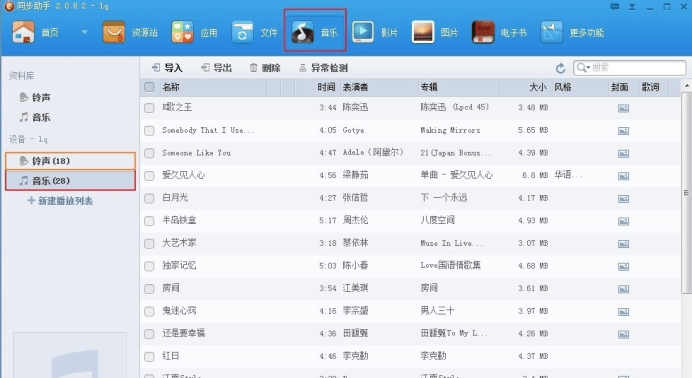Open the feedback chat icon in title bar
This screenshot has width=692, height=378.
[615, 6]
